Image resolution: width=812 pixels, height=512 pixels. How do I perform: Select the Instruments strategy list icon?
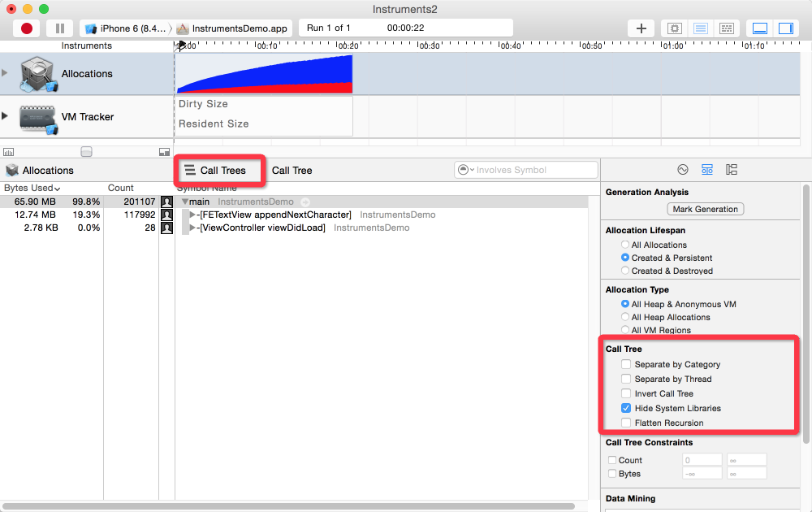coord(700,28)
